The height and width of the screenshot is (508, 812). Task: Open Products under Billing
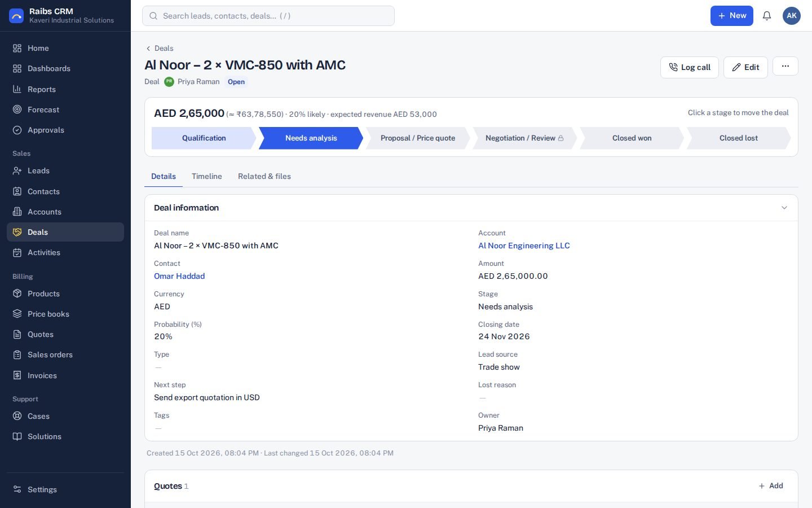click(x=65, y=294)
